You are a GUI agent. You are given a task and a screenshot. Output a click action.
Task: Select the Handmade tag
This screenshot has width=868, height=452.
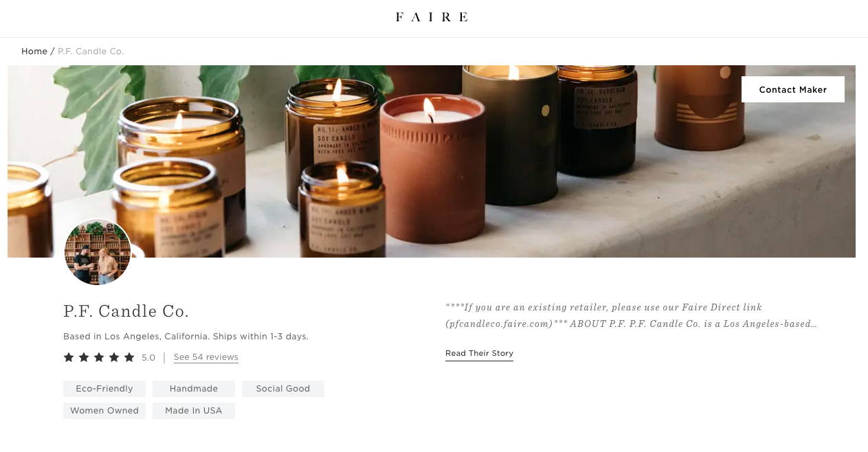[194, 389]
